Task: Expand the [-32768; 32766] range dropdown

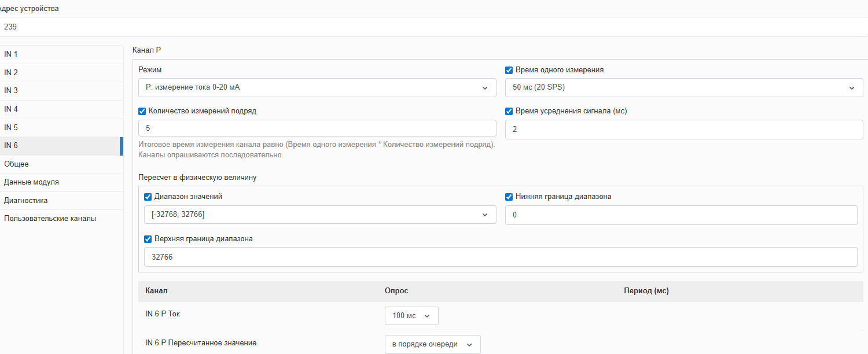Action: 319,215
